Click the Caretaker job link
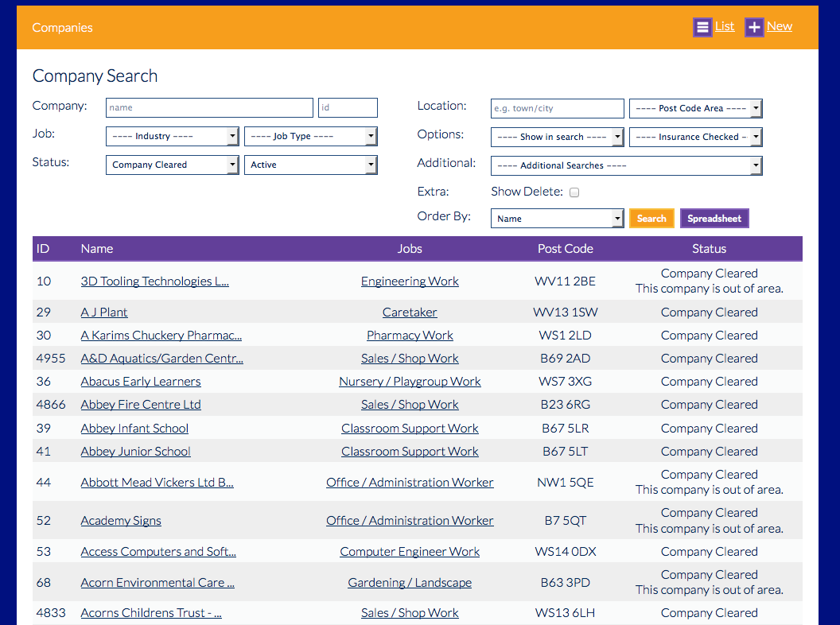Screen dimensions: 840x625 tap(410, 312)
